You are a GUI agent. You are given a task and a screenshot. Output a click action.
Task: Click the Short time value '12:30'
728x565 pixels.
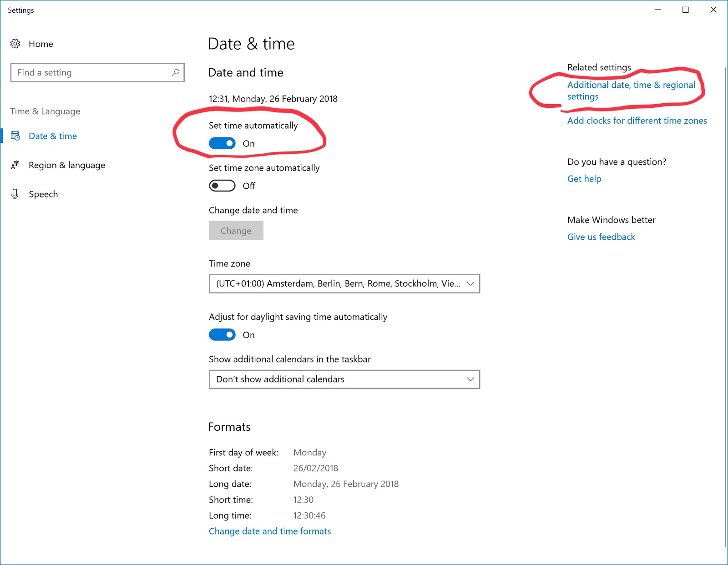[x=303, y=499]
